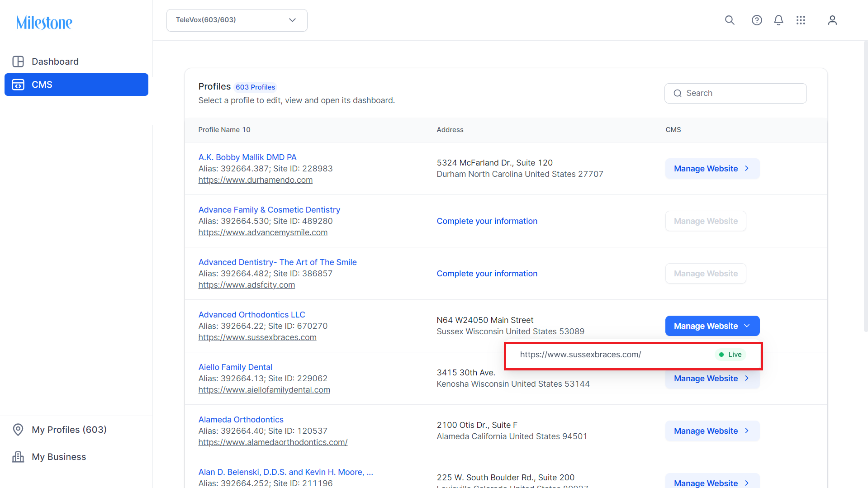View notifications bell icon
This screenshot has height=488, width=868.
778,20
